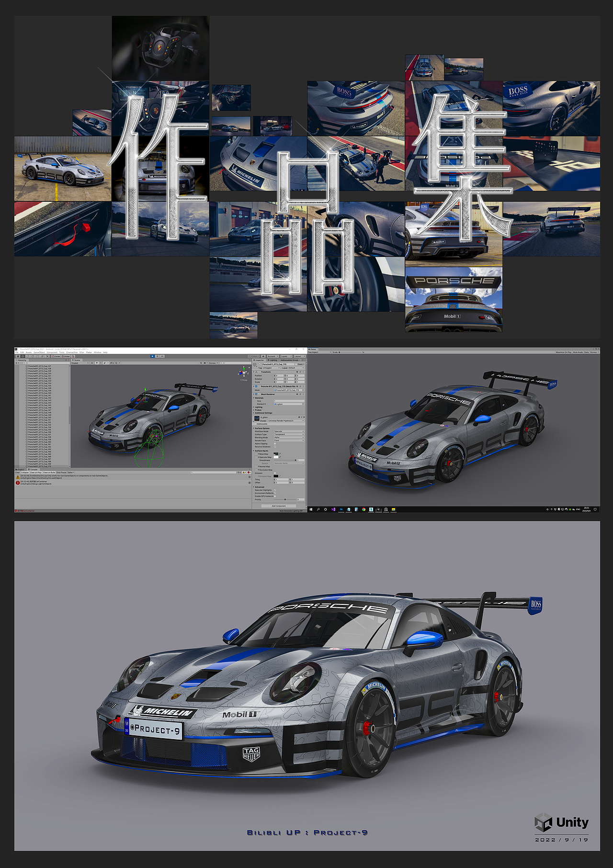
Task: Click the Windows Start button
Action: click(x=311, y=509)
